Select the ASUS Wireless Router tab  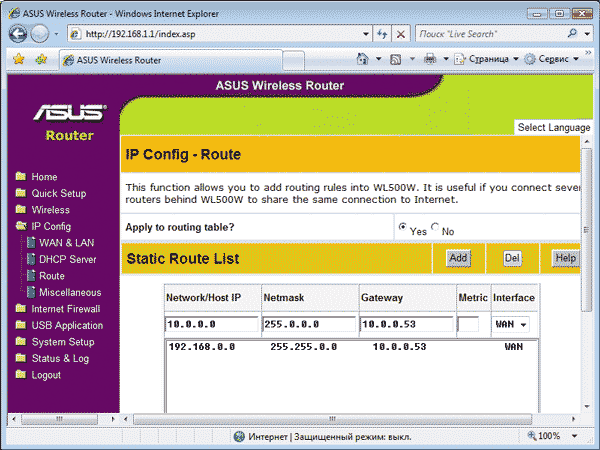[171, 60]
